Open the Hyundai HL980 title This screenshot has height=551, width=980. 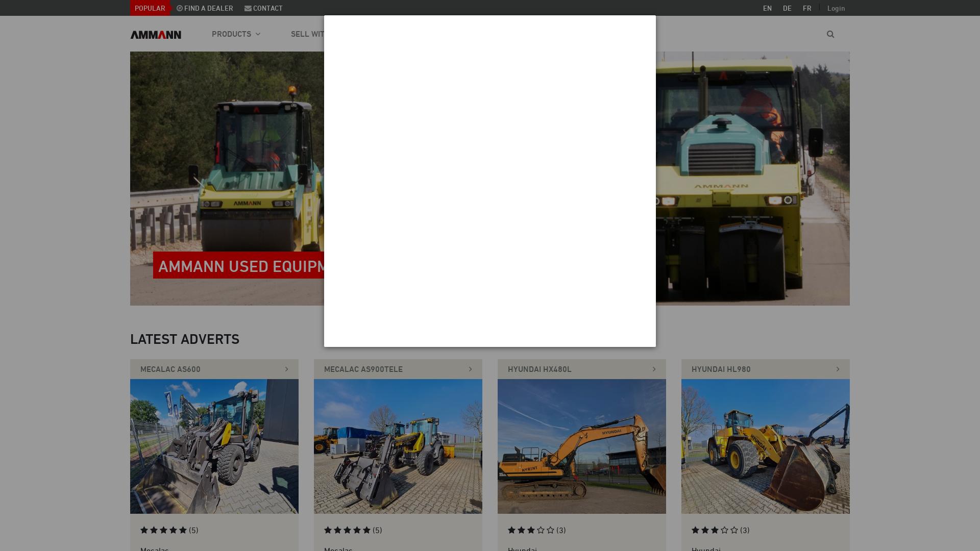721,369
